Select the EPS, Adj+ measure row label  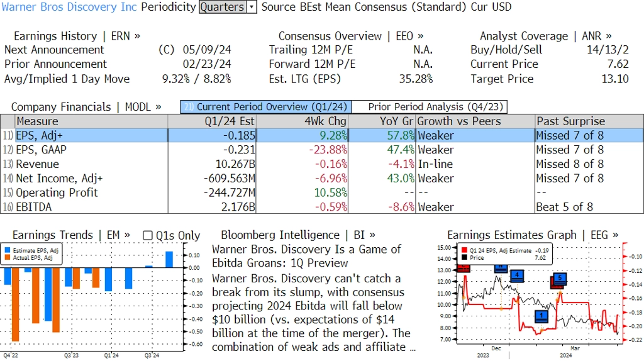coord(39,135)
